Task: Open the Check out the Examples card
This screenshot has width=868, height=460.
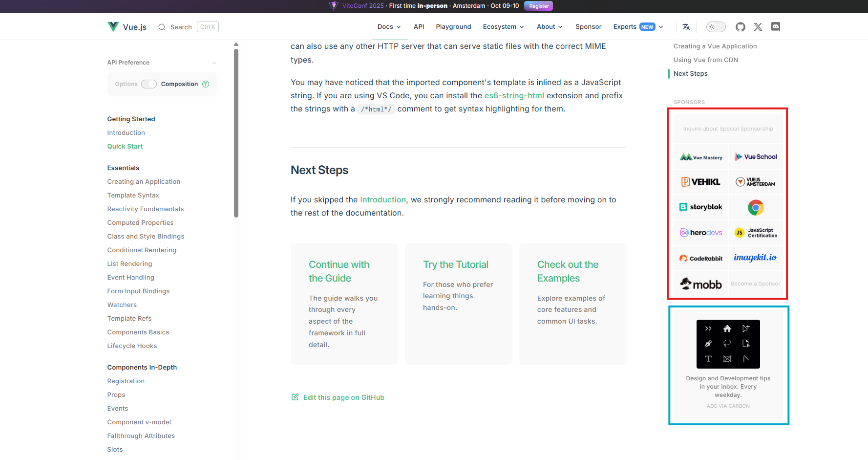Action: click(x=573, y=304)
